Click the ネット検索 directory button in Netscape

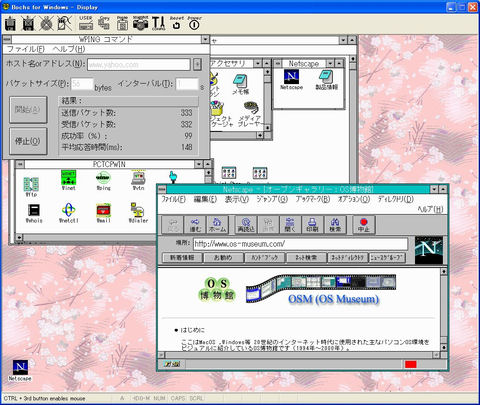click(306, 258)
